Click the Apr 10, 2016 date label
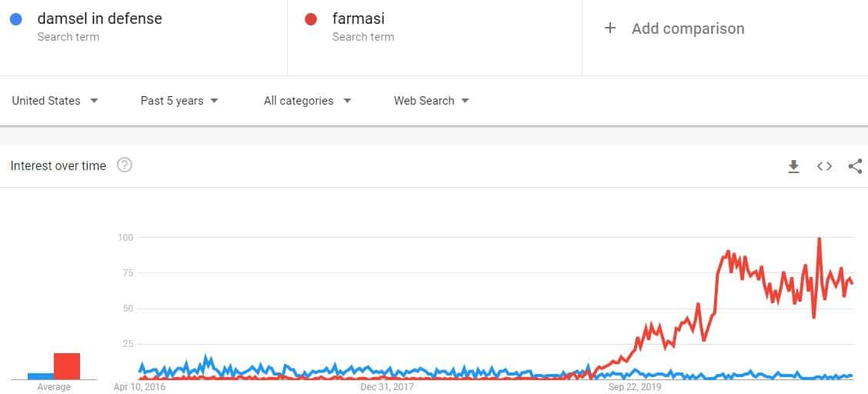 (139, 387)
